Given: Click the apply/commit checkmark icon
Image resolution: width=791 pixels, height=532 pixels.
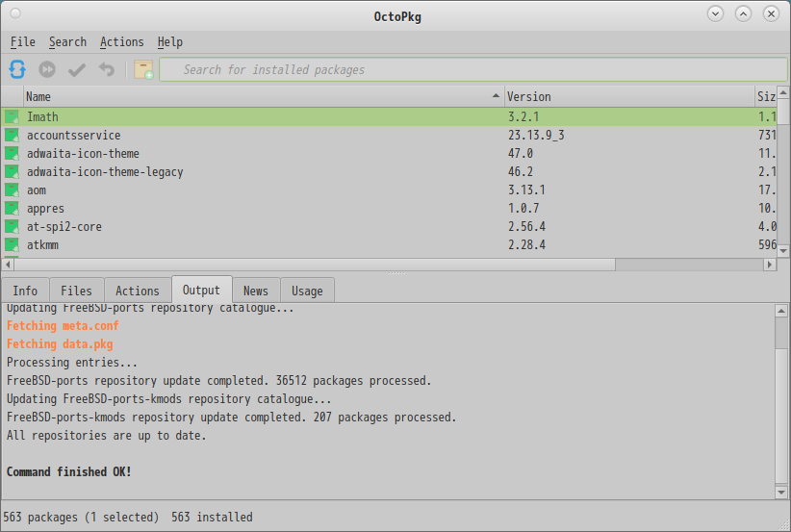Looking at the screenshot, I should (x=77, y=69).
